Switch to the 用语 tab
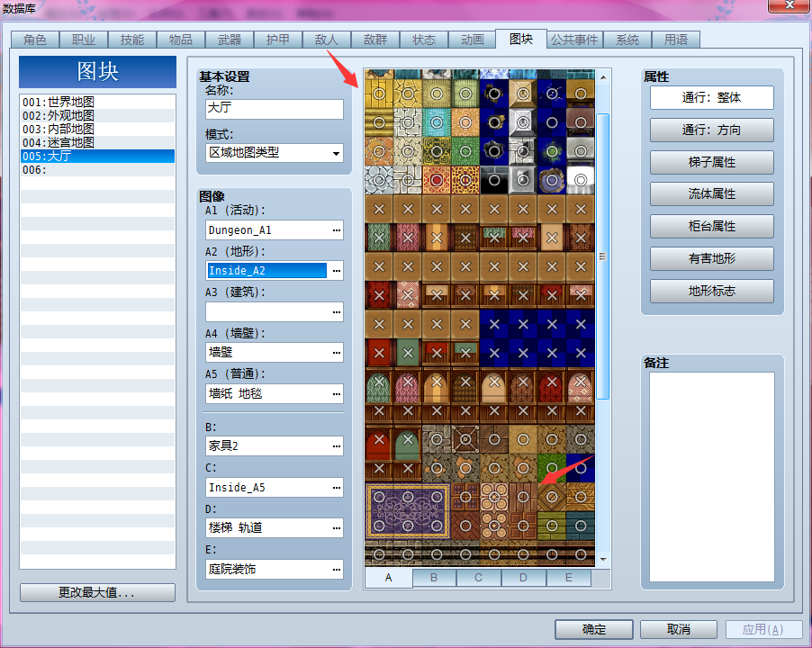Screen dimensions: 812x648 point(676,40)
